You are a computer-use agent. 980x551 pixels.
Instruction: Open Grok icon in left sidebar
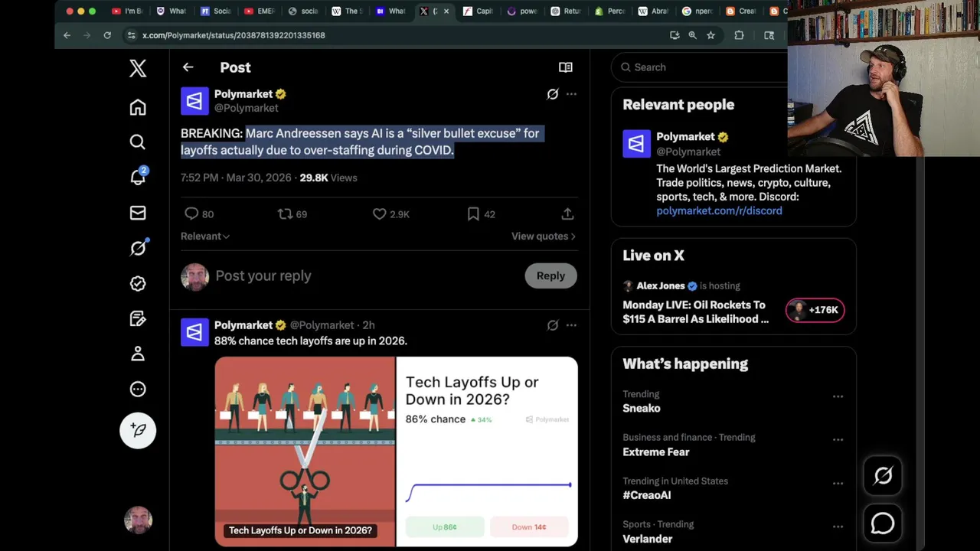[138, 248]
